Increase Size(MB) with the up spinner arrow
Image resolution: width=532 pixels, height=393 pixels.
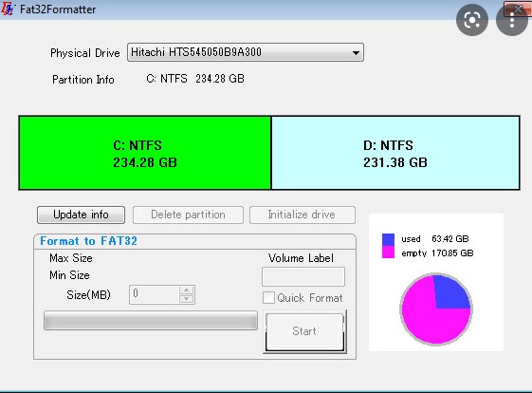pos(186,290)
